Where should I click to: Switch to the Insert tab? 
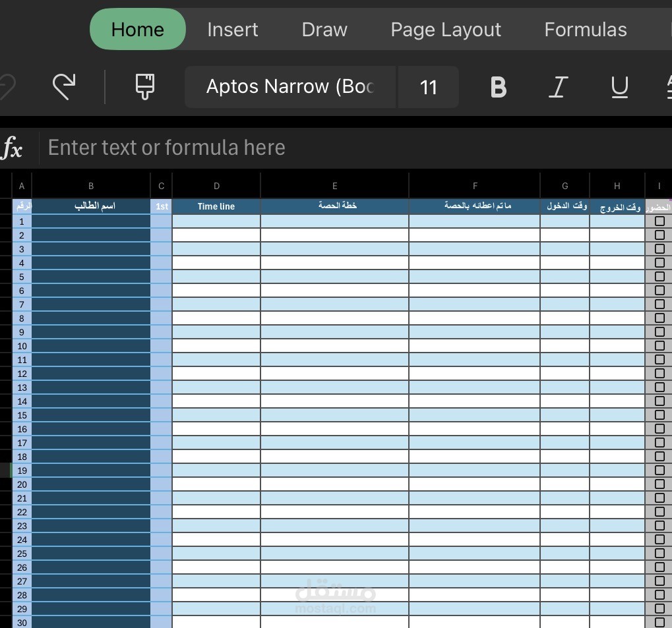pos(232,29)
